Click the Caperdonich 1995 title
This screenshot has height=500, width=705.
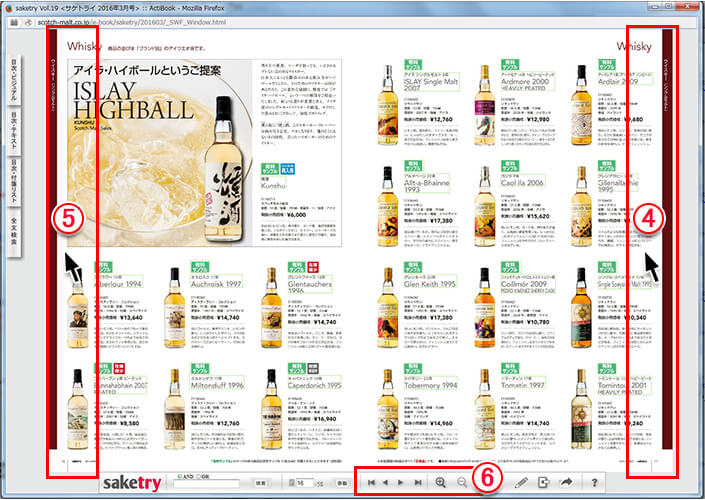314,386
